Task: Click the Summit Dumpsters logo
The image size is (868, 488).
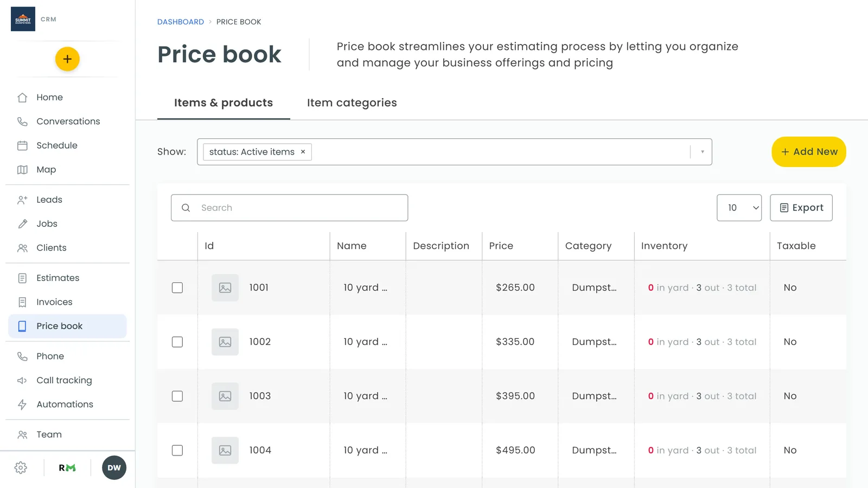Action: (23, 19)
